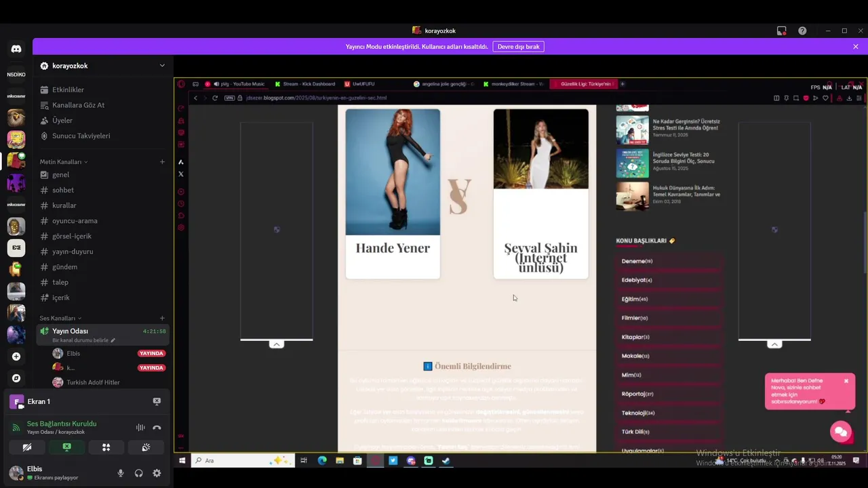Click the add a server plus icon

tap(16, 357)
